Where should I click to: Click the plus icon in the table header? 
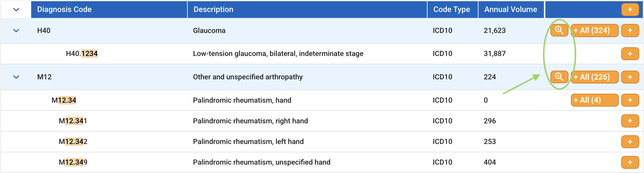[630, 10]
